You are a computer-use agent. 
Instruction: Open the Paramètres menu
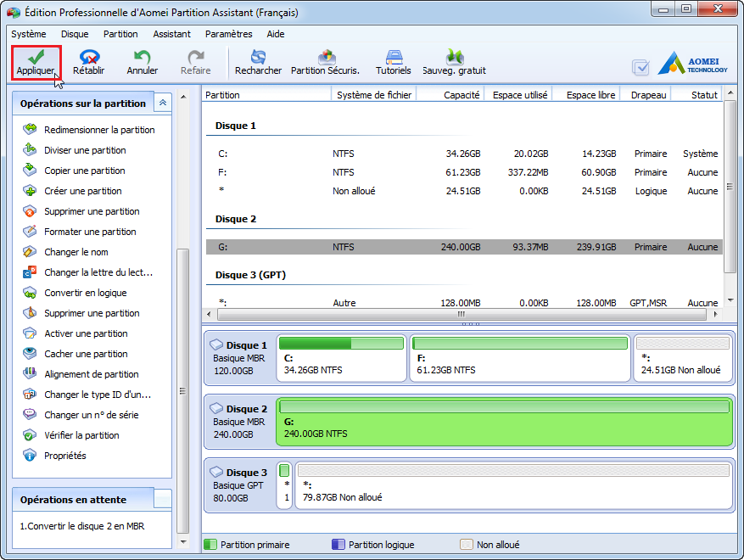click(228, 34)
